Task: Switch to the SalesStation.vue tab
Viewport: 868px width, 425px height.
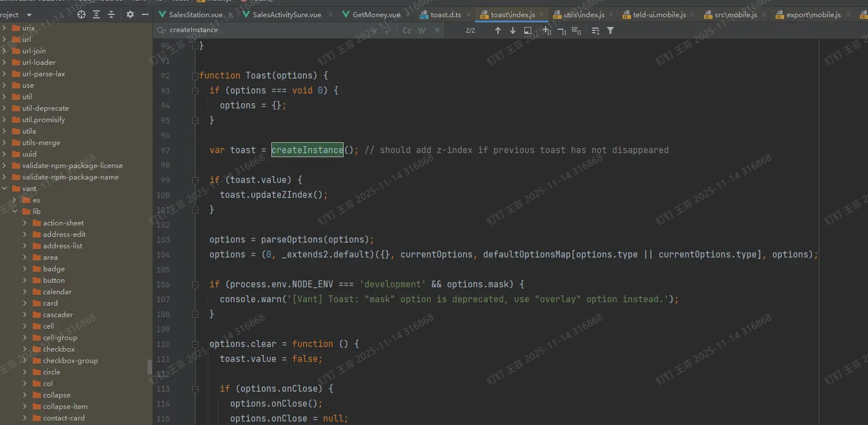Action: [x=195, y=14]
